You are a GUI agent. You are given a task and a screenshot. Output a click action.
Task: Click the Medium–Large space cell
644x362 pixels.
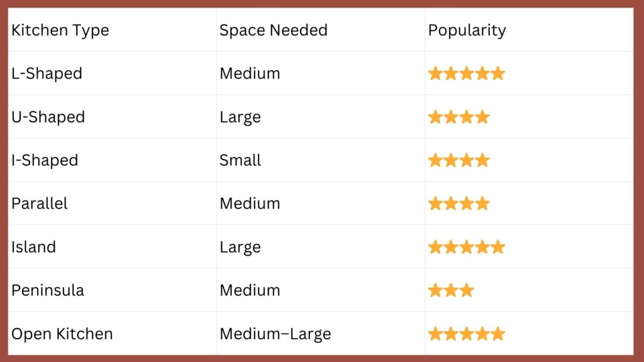pyautogui.click(x=275, y=334)
